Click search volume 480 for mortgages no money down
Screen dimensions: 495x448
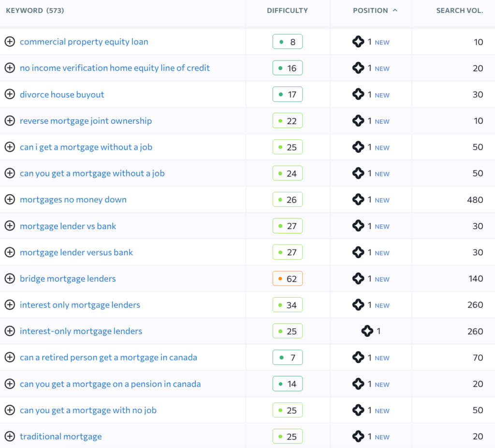point(475,200)
